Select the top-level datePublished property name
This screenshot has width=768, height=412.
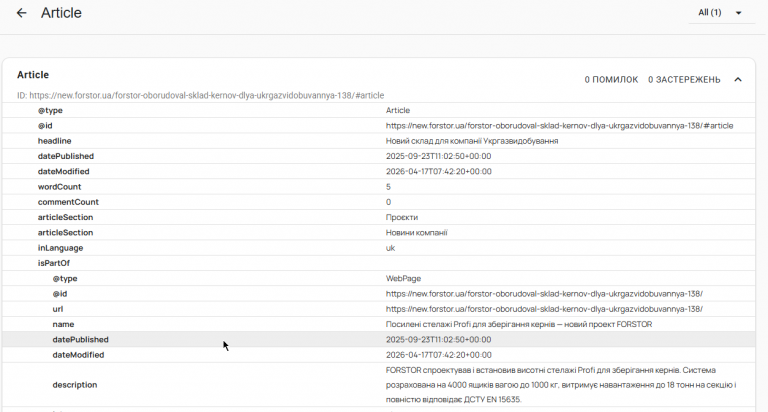[x=66, y=156]
